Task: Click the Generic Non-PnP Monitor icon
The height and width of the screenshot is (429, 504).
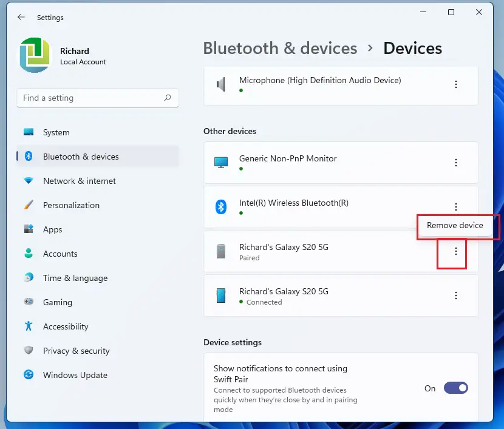Action: [x=221, y=163]
